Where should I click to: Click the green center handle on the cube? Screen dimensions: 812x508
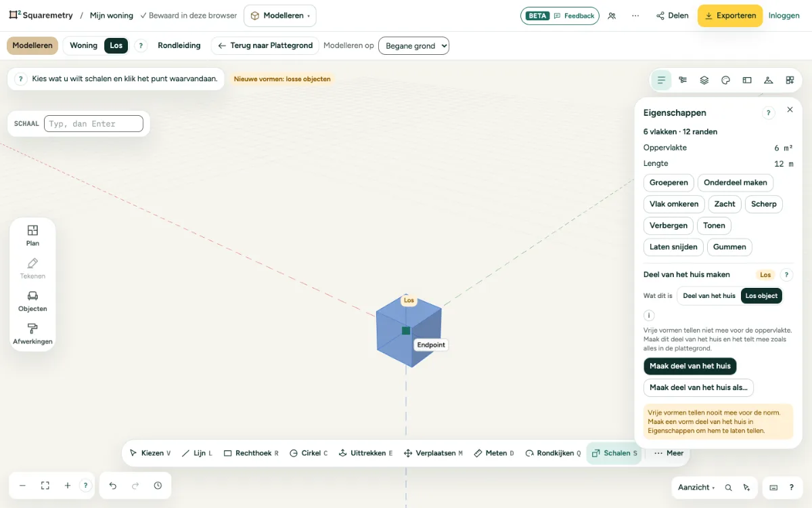[406, 331]
